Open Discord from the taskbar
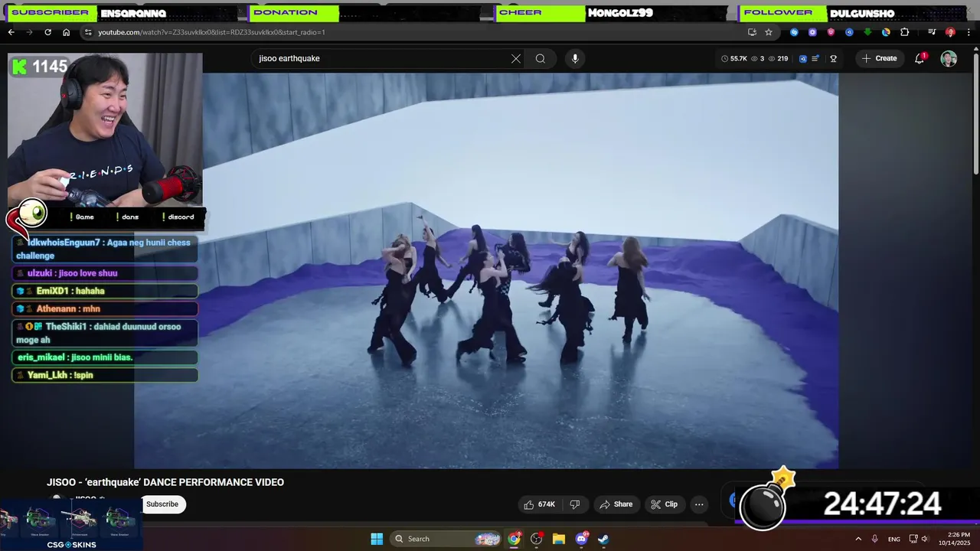Image resolution: width=980 pixels, height=551 pixels. (x=581, y=539)
